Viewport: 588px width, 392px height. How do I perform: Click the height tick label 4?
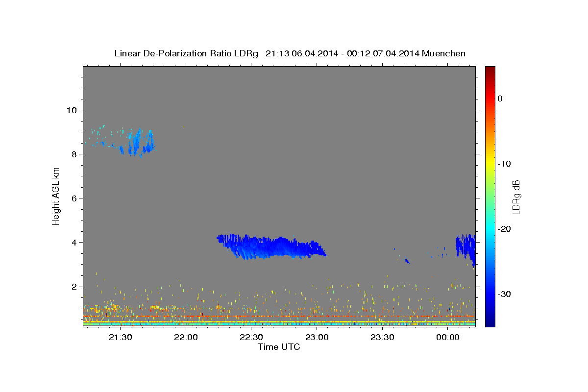(73, 242)
